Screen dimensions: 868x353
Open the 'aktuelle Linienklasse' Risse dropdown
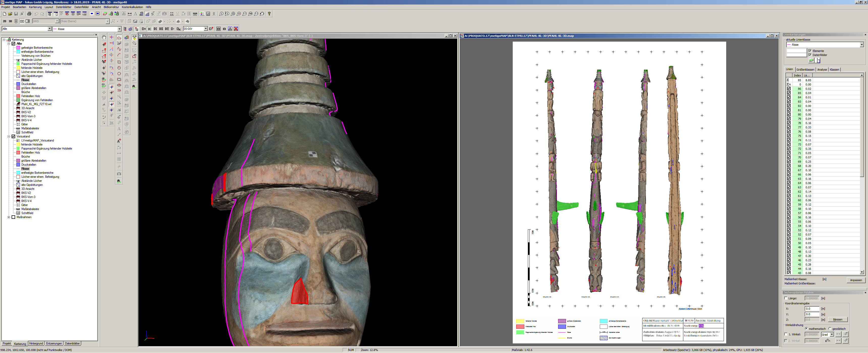[862, 45]
